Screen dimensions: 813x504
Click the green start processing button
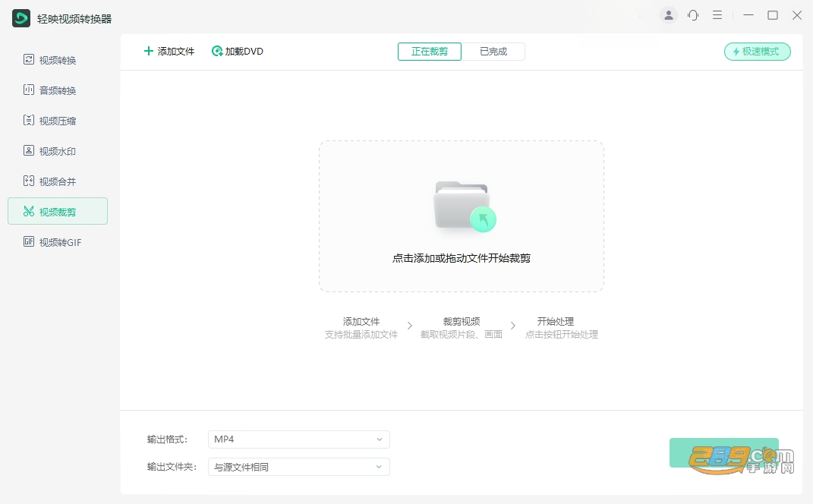click(724, 452)
